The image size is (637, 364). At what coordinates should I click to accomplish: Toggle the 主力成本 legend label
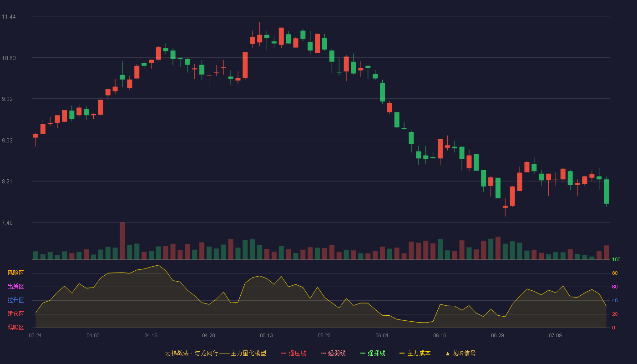click(x=419, y=353)
